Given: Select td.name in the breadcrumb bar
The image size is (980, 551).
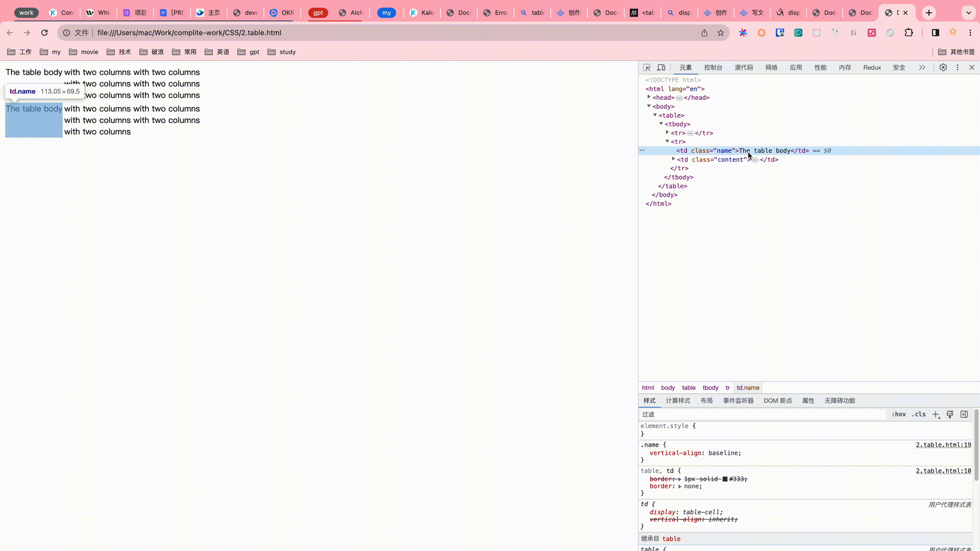Looking at the screenshot, I should [x=748, y=387].
